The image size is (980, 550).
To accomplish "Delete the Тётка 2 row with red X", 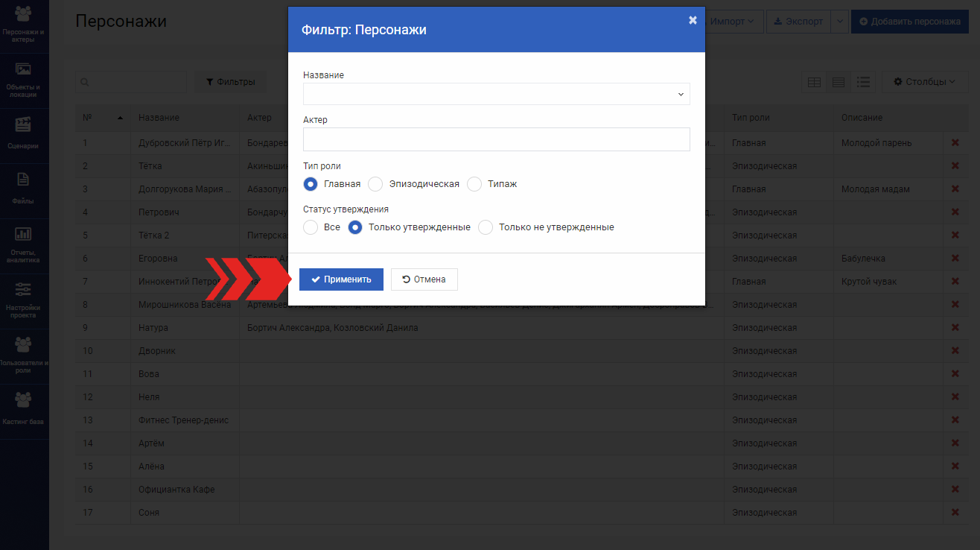I will click(x=955, y=235).
